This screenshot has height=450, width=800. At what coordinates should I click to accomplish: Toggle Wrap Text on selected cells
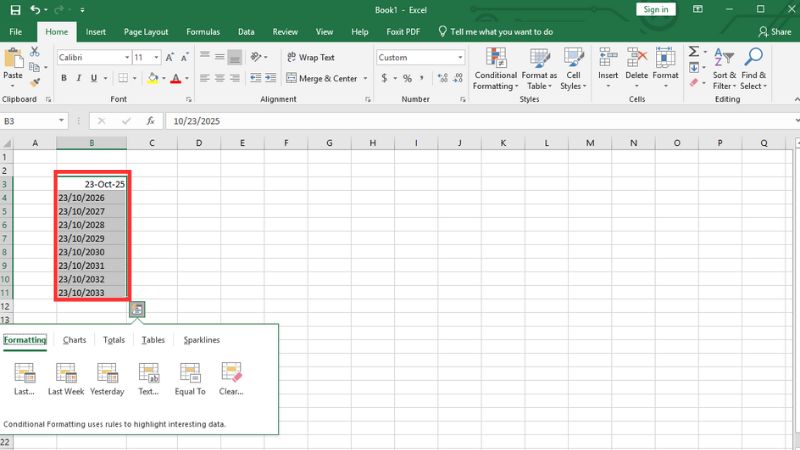311,57
